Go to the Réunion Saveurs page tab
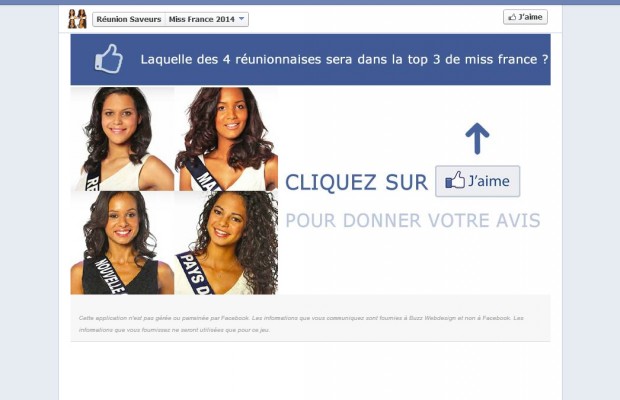620x400 pixels. pos(129,19)
